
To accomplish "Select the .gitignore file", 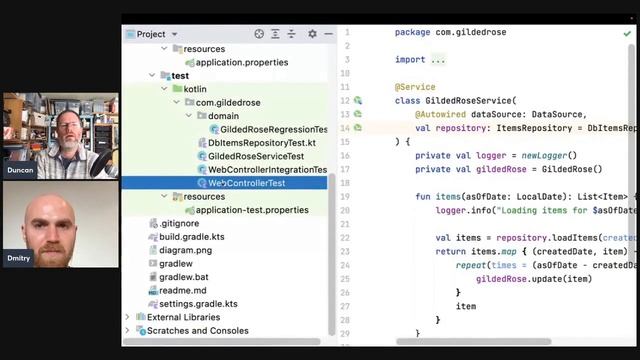I will (179, 223).
